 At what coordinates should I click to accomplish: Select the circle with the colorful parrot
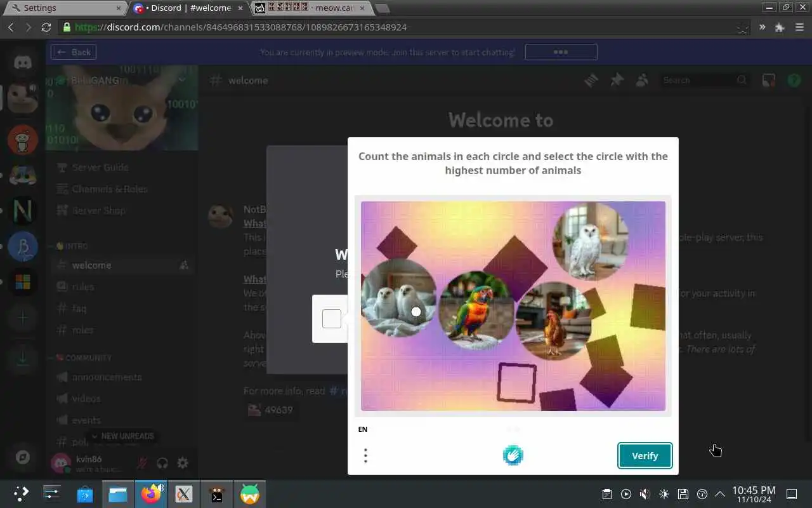(477, 311)
